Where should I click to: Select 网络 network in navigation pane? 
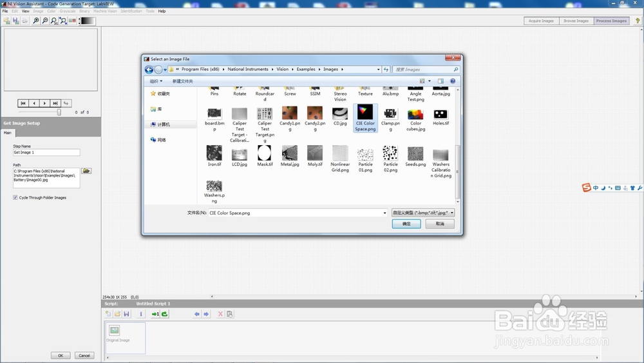pos(158,140)
